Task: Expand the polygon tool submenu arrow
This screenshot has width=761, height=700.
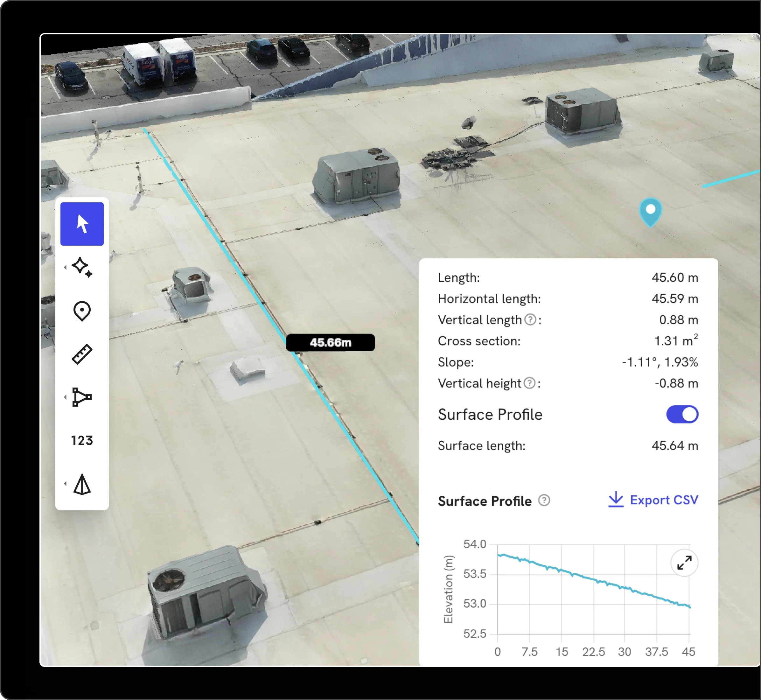Action: click(x=65, y=397)
